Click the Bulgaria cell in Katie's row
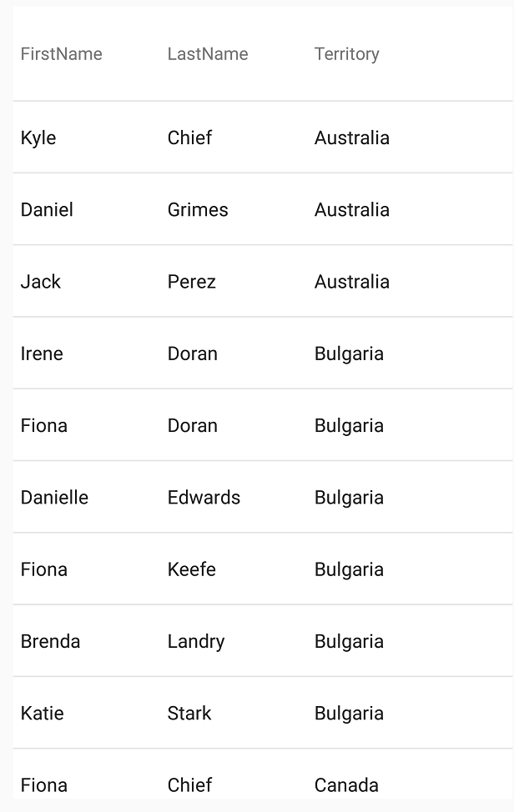 tap(348, 713)
